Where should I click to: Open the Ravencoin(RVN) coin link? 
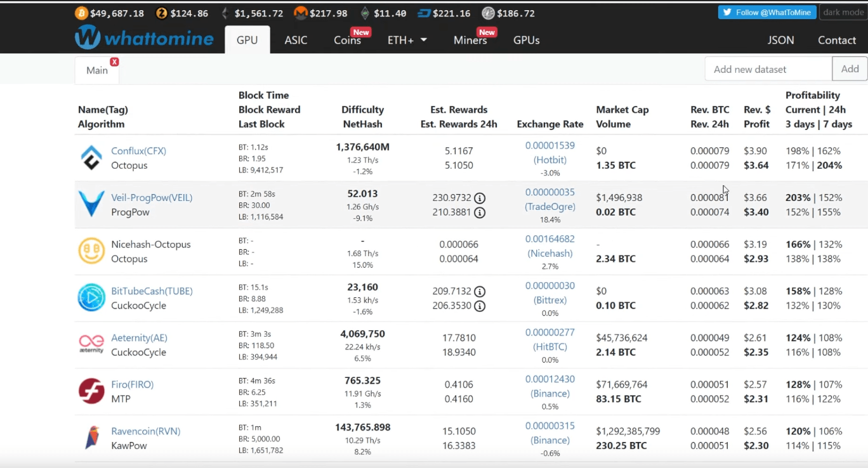click(x=146, y=431)
